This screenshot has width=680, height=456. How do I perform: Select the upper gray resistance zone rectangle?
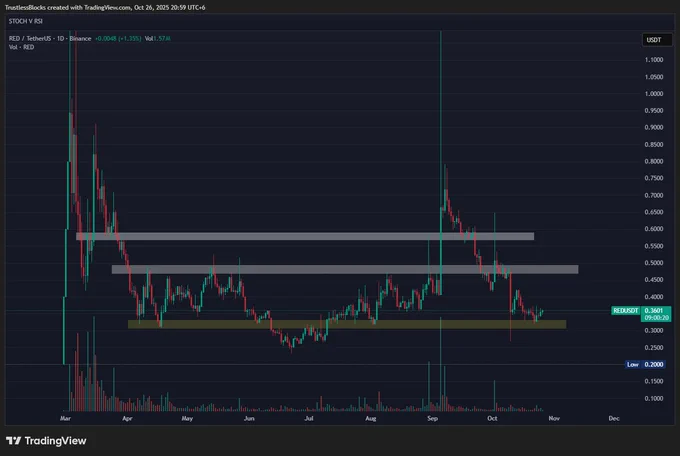click(x=305, y=237)
